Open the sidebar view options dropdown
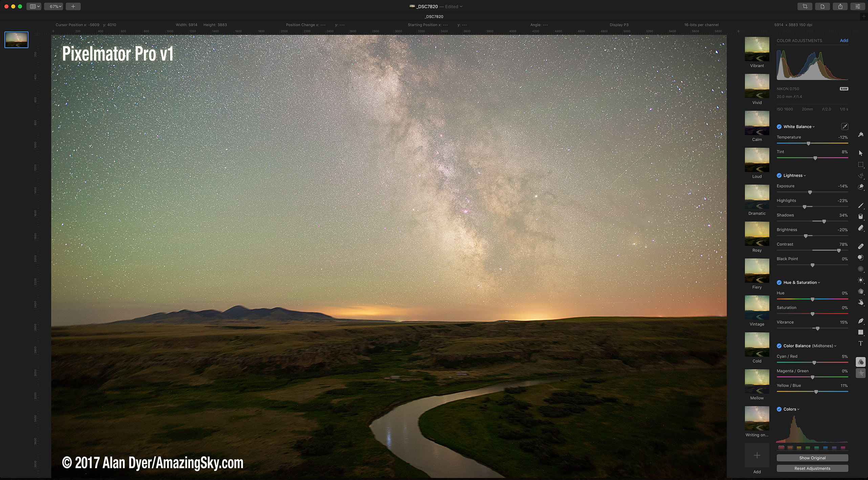The width and height of the screenshot is (868, 480). point(34,6)
